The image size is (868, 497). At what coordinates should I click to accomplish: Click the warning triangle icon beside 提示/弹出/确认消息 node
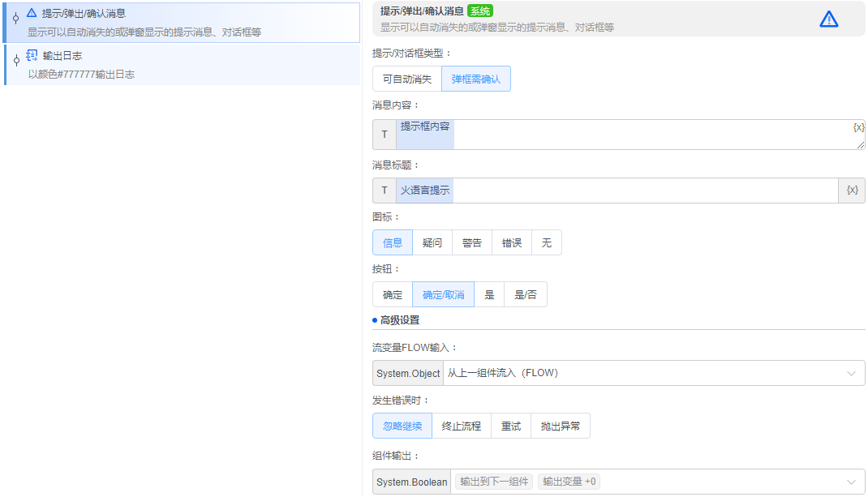(x=31, y=11)
